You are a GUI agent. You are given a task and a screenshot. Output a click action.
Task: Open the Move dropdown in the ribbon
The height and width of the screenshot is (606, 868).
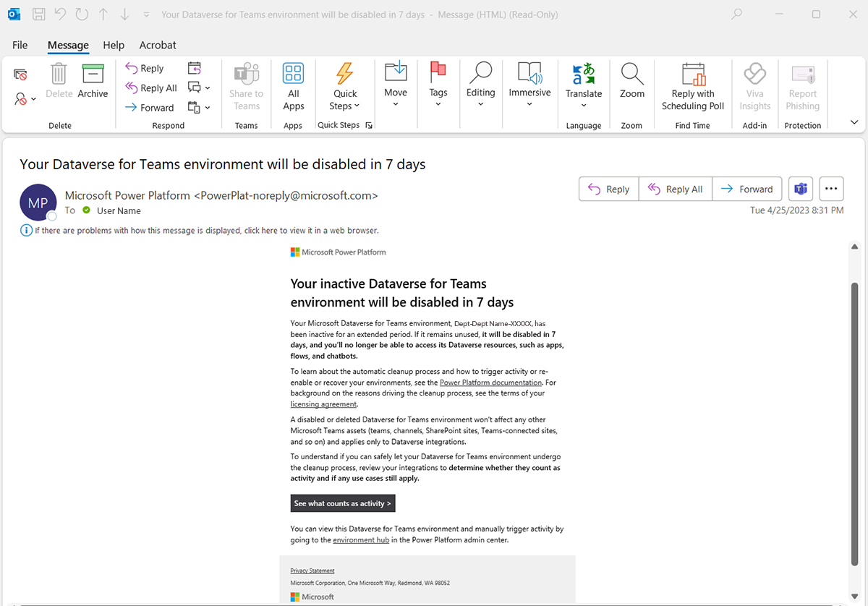point(396,85)
